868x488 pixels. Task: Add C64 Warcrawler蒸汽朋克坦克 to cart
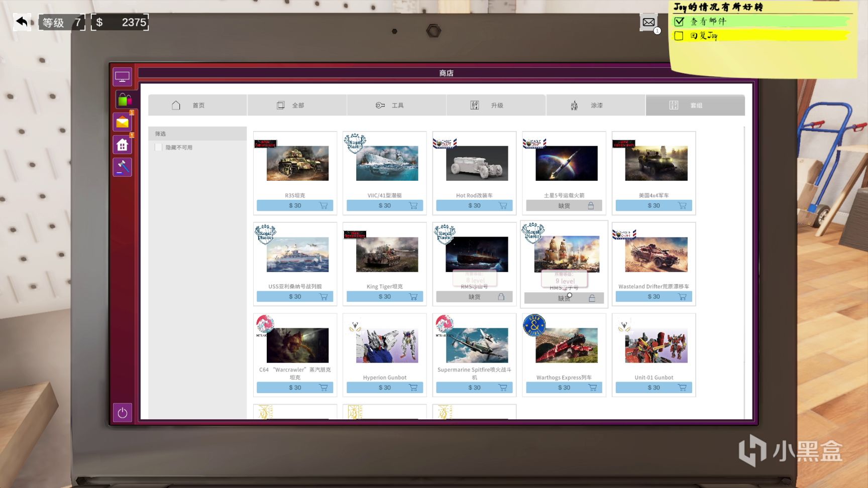pos(323,388)
